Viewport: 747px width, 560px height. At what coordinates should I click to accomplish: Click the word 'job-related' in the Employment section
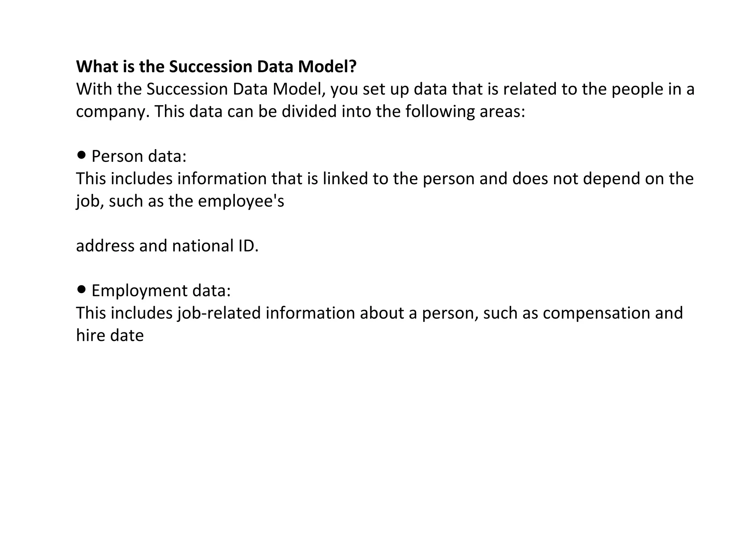pos(219,313)
